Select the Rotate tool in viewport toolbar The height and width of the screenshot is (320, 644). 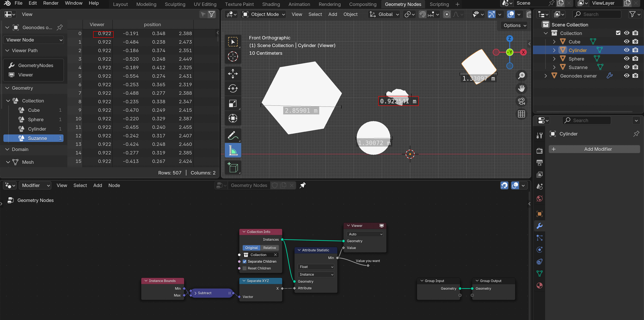233,88
